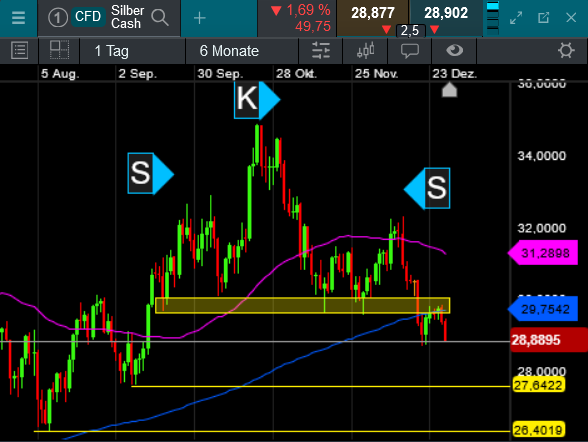Click the 32,0000 price axis label
588x442 pixels.
pos(542,228)
